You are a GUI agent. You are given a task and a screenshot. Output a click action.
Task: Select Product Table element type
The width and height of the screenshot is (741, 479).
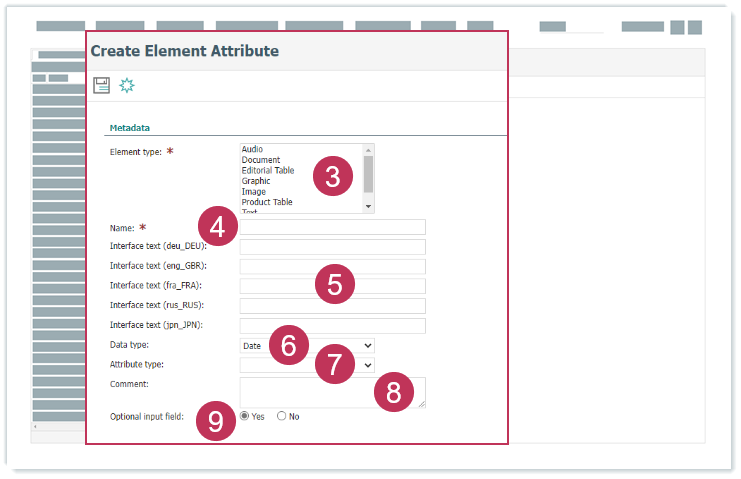[266, 203]
